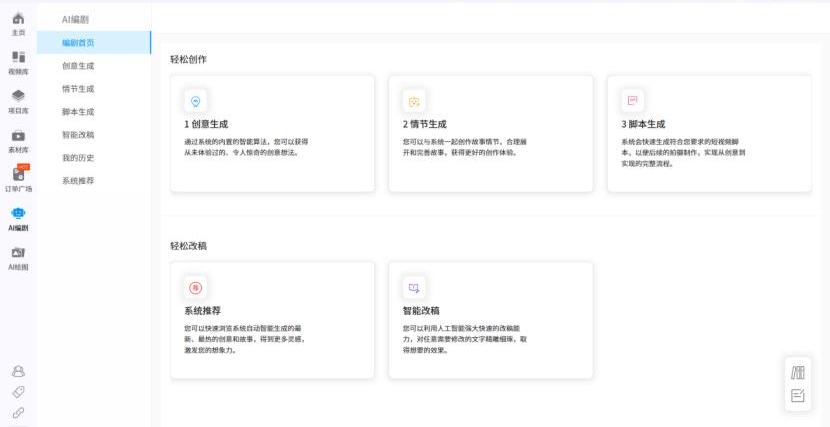The height and width of the screenshot is (427, 830).
Task: Click the edit note floating icon
Action: [798, 396]
